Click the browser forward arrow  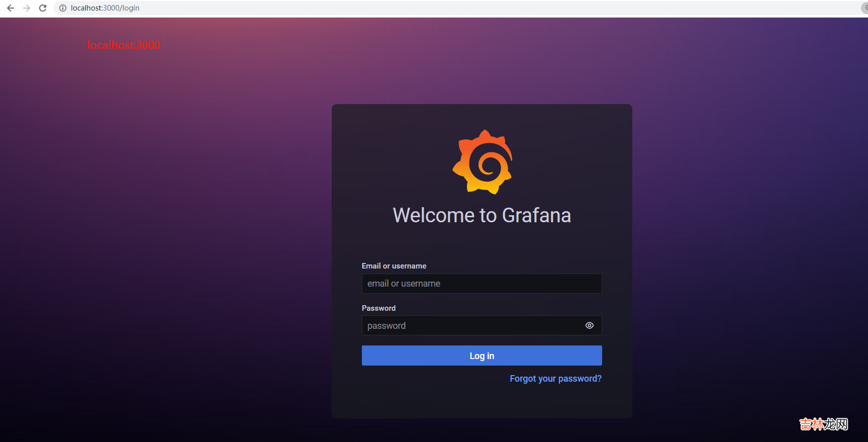27,8
